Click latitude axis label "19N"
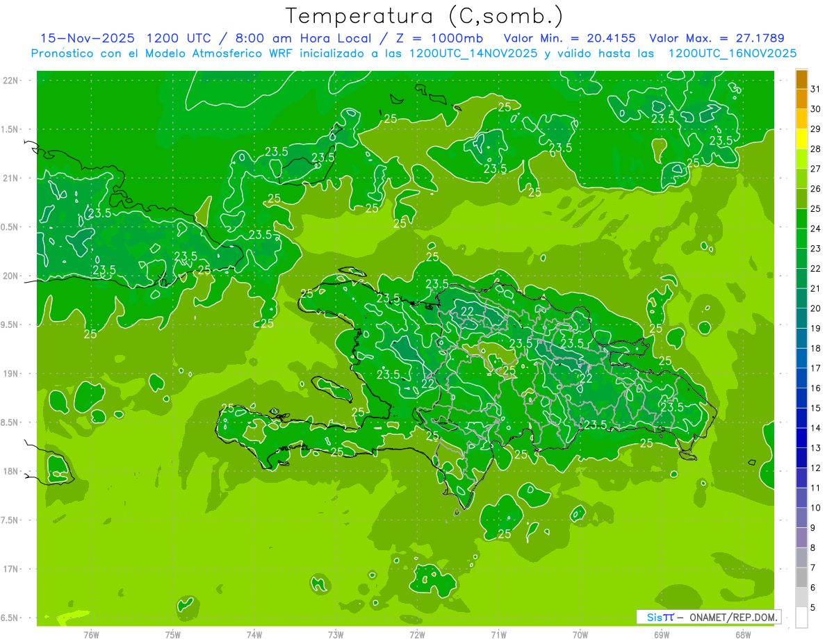The height and width of the screenshot is (644, 834). (x=12, y=374)
